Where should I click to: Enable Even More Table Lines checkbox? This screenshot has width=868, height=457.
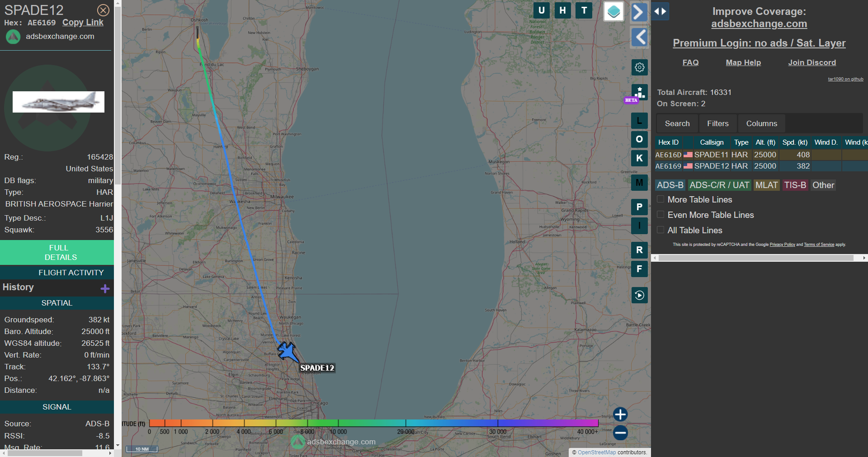point(660,215)
